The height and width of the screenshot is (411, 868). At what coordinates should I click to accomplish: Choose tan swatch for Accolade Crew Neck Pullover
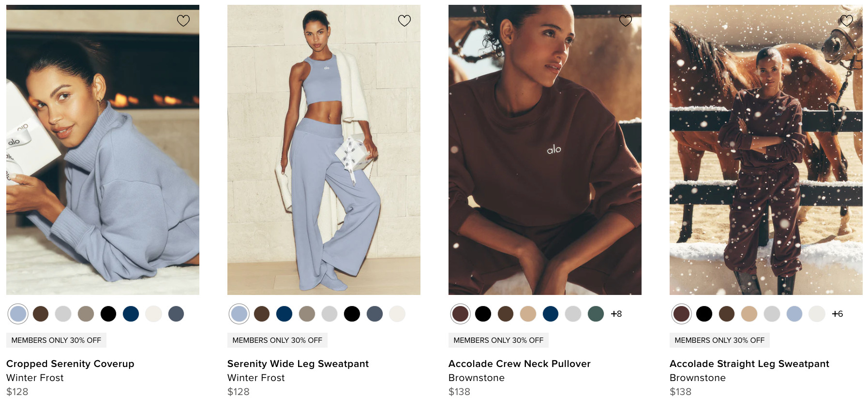click(528, 314)
